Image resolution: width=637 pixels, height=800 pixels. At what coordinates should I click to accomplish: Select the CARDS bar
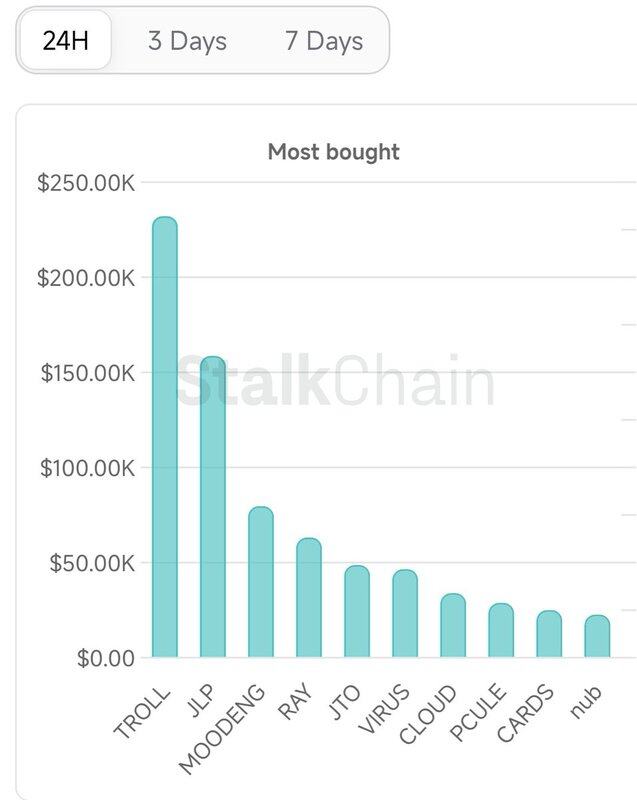click(549, 634)
